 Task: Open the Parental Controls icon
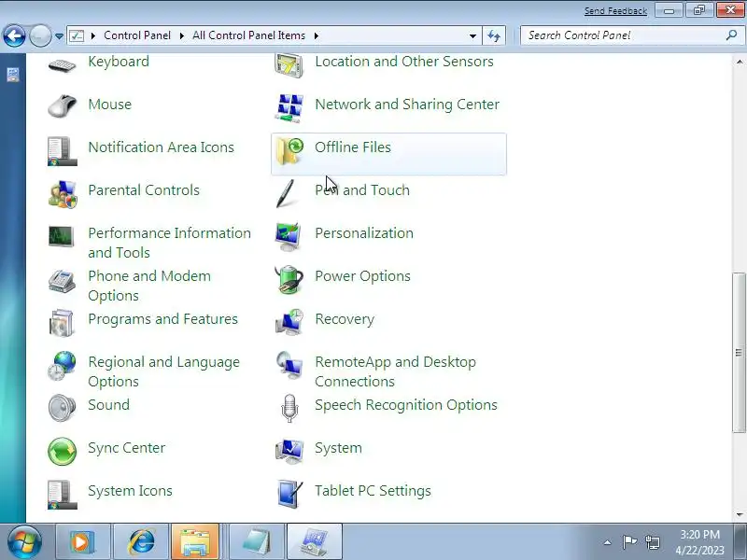[62, 194]
